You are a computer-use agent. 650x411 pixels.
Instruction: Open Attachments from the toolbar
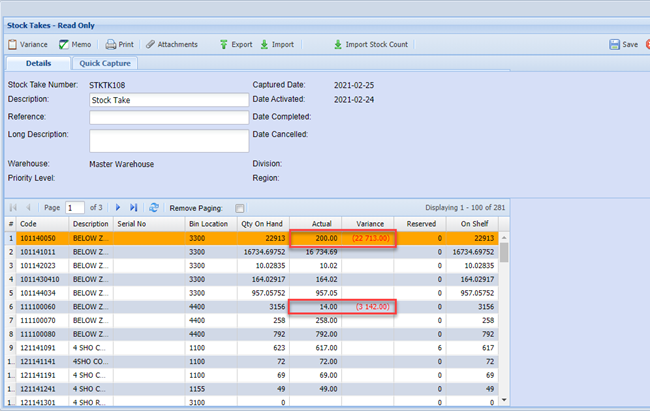click(172, 45)
